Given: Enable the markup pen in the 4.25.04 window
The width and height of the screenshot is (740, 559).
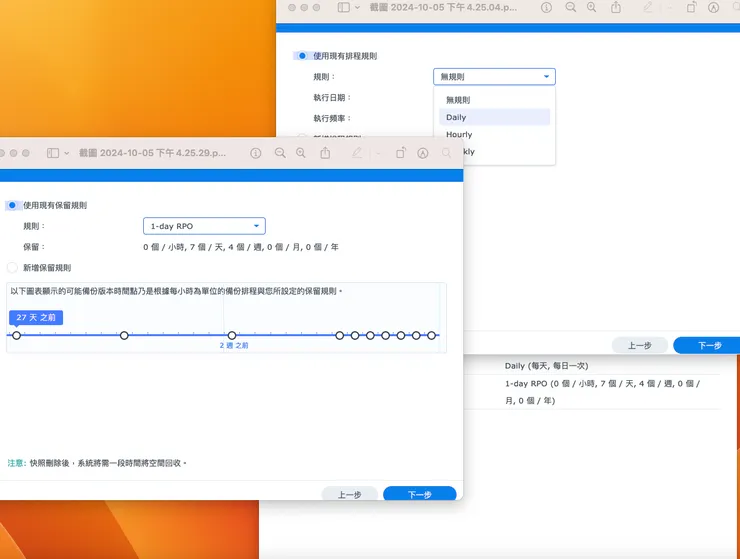Looking at the screenshot, I should pos(648,7).
